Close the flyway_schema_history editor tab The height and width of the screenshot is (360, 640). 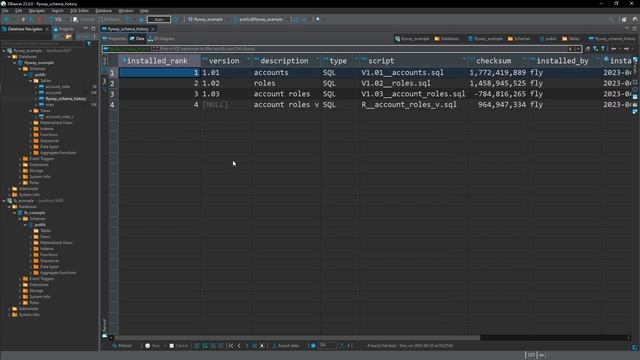point(153,29)
